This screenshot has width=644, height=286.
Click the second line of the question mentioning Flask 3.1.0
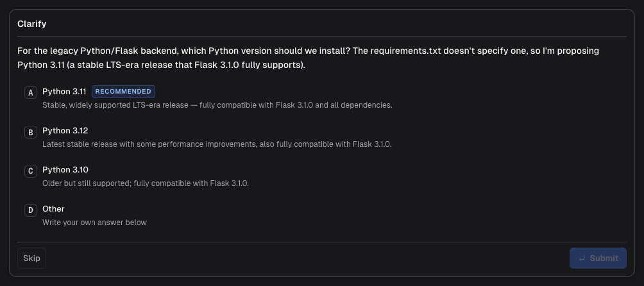click(162, 65)
